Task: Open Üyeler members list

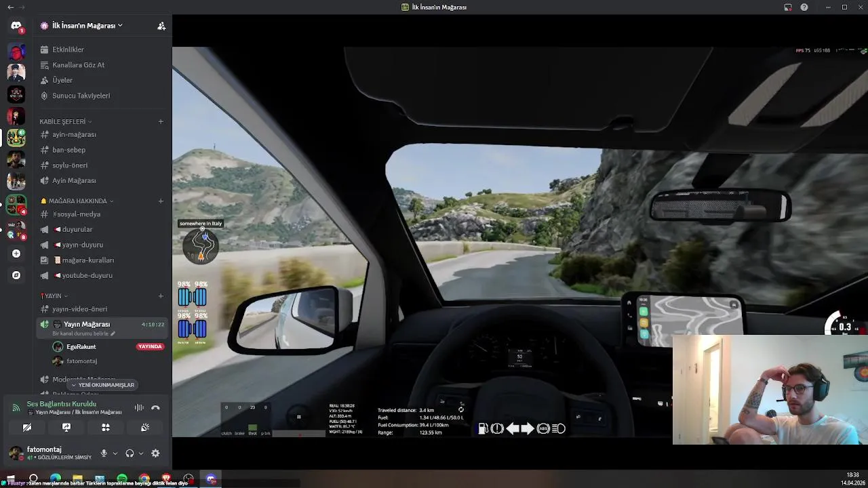Action: click(x=103, y=80)
